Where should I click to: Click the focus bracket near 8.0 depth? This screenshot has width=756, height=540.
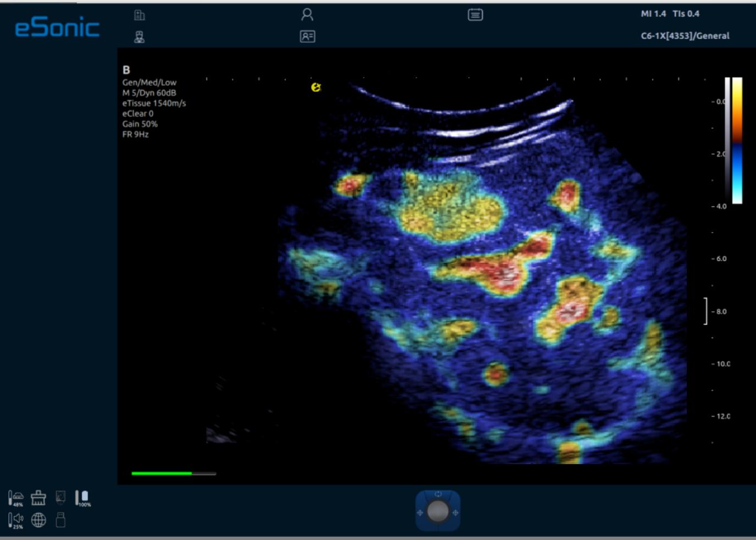tap(706, 311)
